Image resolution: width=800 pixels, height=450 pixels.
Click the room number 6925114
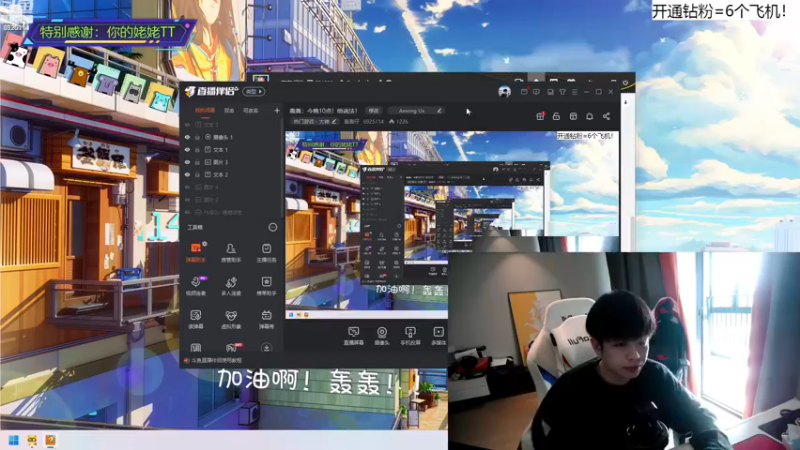coord(373,121)
